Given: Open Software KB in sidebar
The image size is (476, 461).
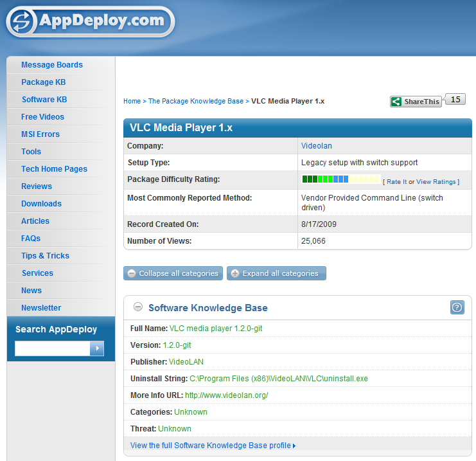Looking at the screenshot, I should point(44,100).
